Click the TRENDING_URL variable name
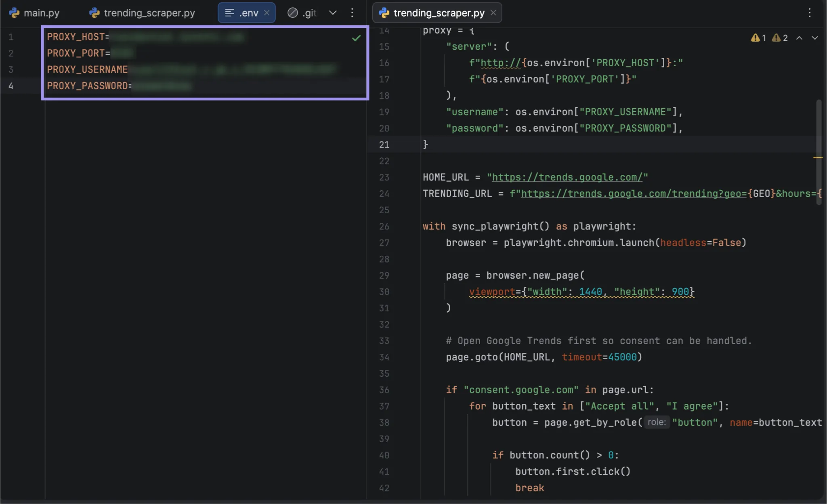Viewport: 827px width, 504px height. pos(458,194)
